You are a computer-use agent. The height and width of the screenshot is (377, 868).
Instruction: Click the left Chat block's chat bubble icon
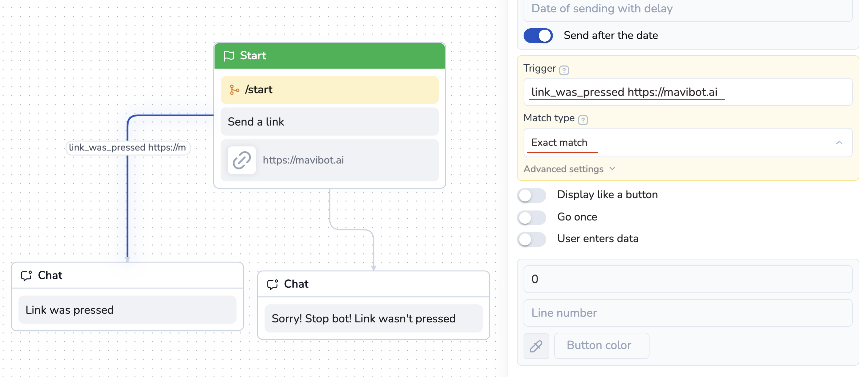tap(26, 276)
